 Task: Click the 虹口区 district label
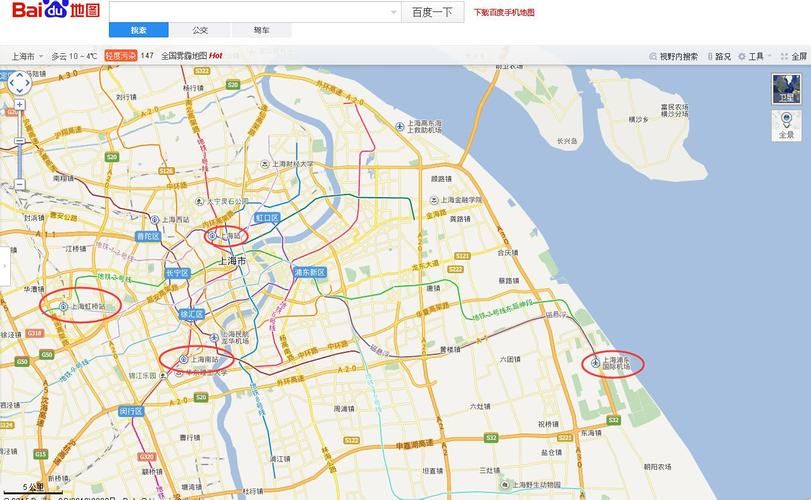(x=267, y=218)
